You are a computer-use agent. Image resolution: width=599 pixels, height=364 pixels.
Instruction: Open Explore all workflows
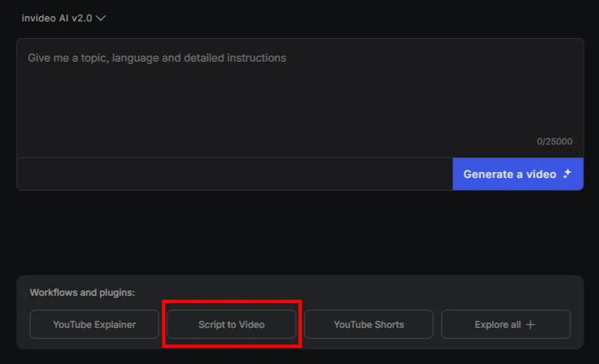pyautogui.click(x=506, y=325)
